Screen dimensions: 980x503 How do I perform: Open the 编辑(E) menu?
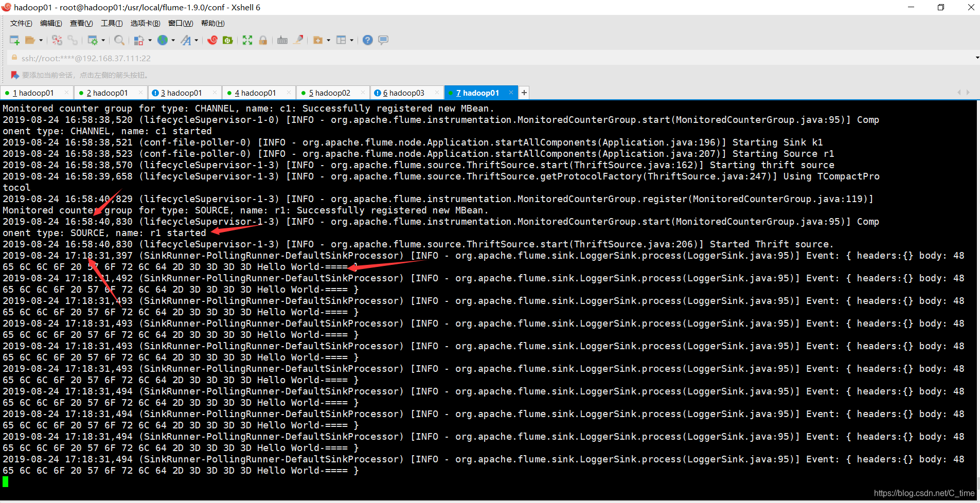point(51,23)
